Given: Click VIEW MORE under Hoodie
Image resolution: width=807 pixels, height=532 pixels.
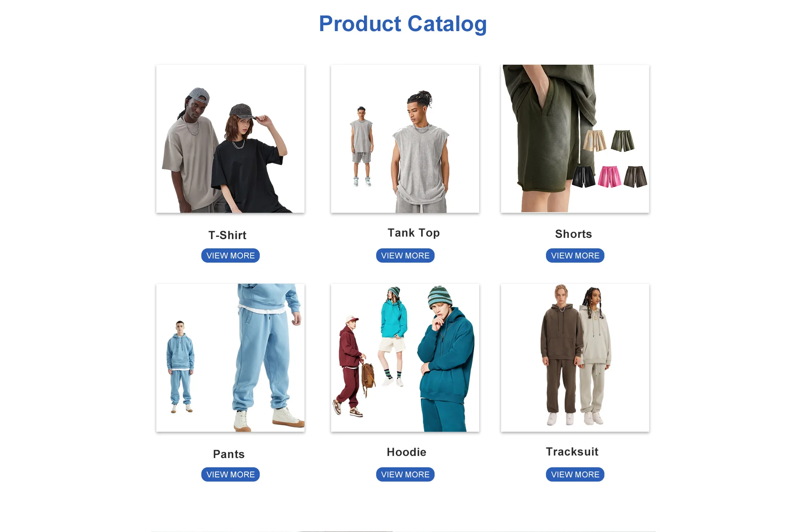Looking at the screenshot, I should (405, 474).
